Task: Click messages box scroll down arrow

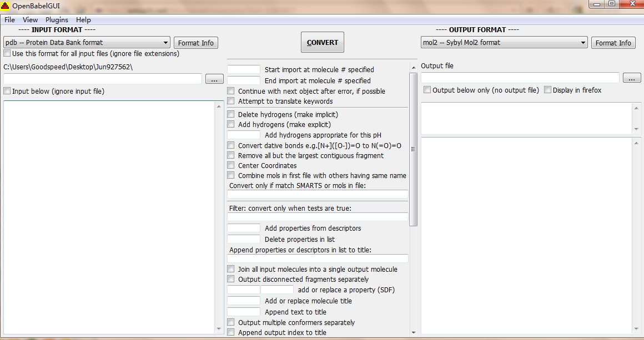Action: pos(636,129)
